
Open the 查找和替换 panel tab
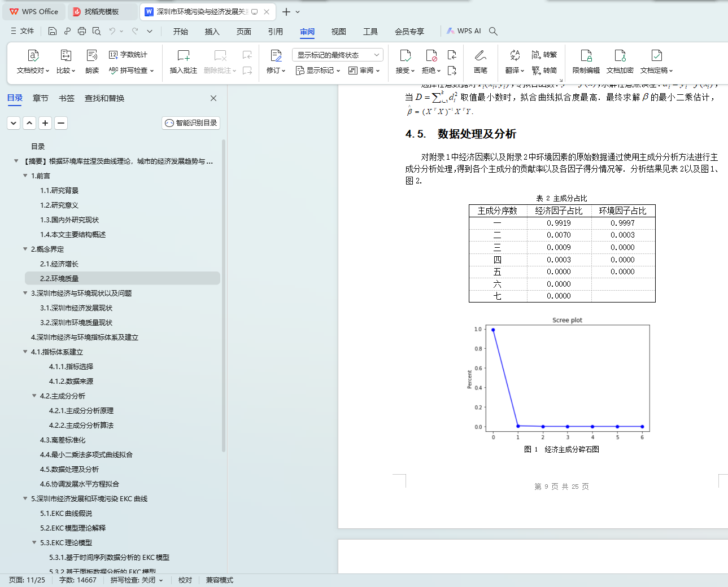coord(104,98)
